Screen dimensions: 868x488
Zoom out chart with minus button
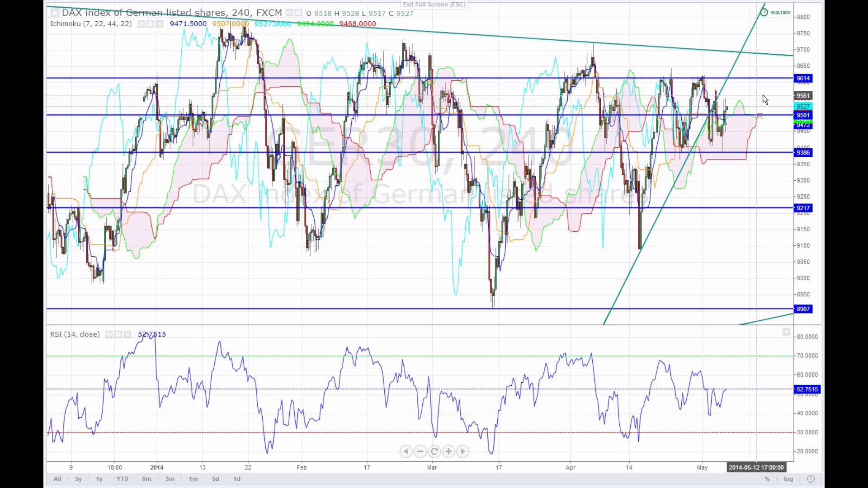(420, 451)
